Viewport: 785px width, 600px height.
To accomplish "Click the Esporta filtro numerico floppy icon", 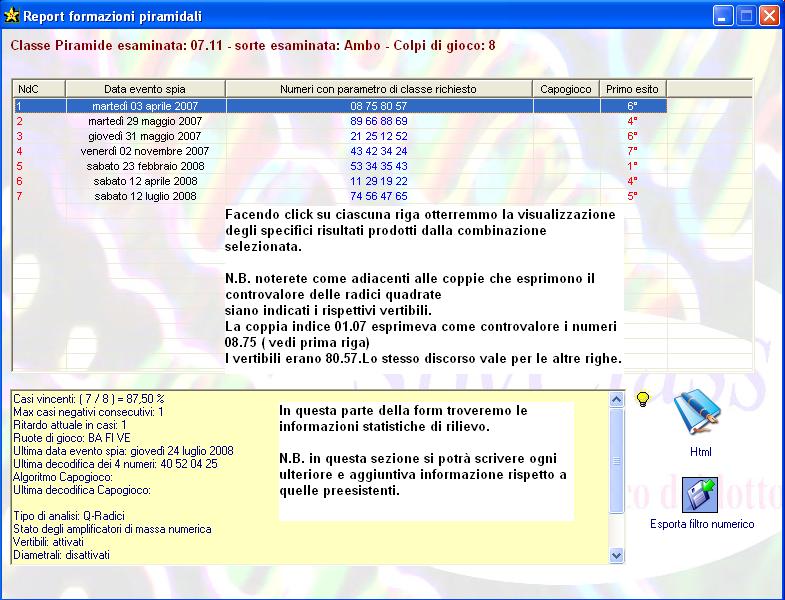I will (x=700, y=495).
